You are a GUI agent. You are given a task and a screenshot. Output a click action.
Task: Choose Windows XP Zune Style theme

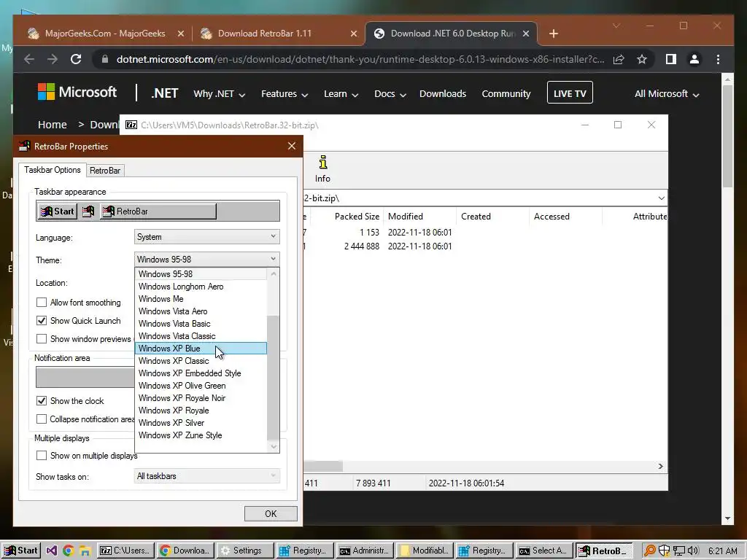tap(201, 435)
